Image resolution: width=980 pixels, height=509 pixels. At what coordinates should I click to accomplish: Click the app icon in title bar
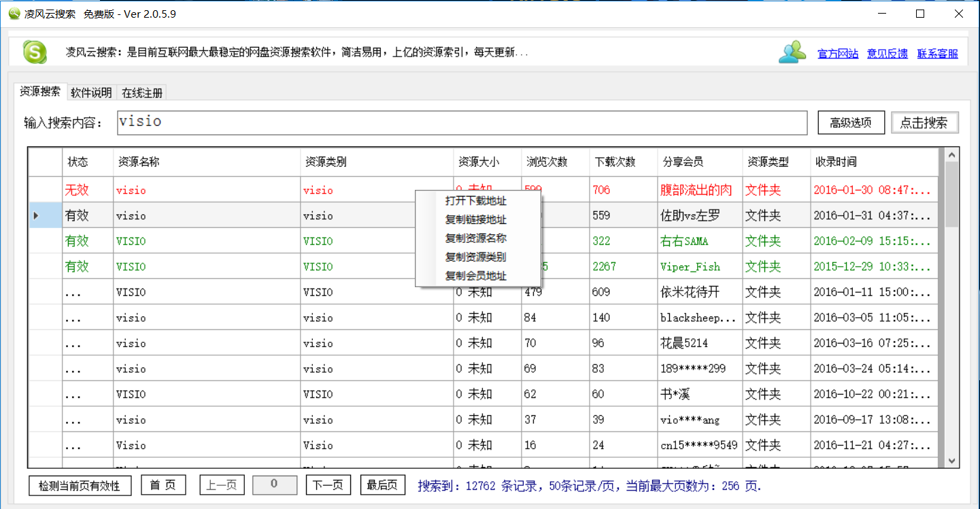click(x=14, y=14)
